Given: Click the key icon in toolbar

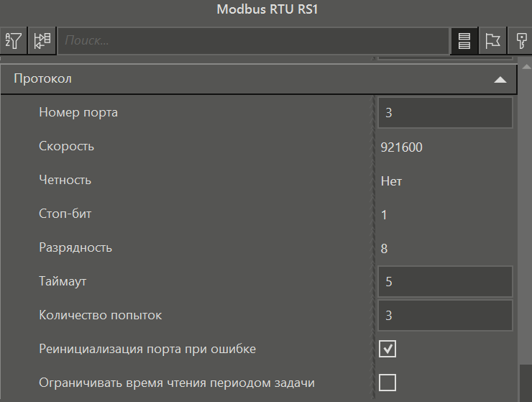Looking at the screenshot, I should tap(520, 41).
